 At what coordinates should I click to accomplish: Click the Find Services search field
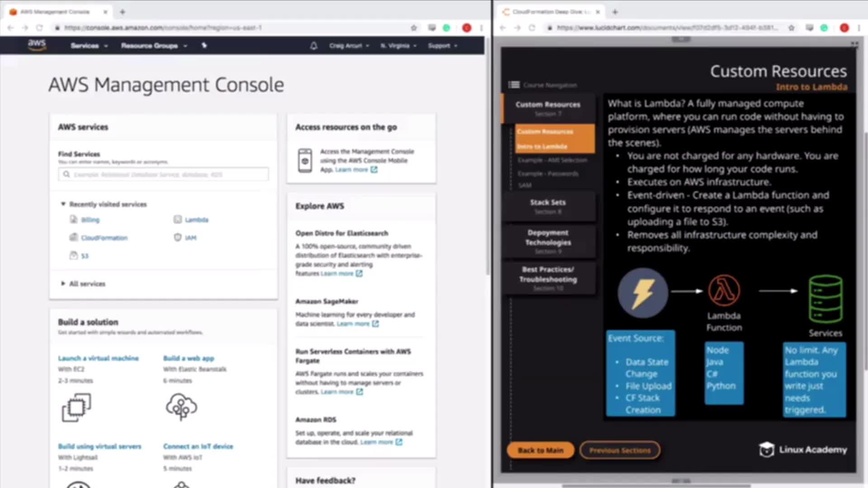[x=164, y=174]
